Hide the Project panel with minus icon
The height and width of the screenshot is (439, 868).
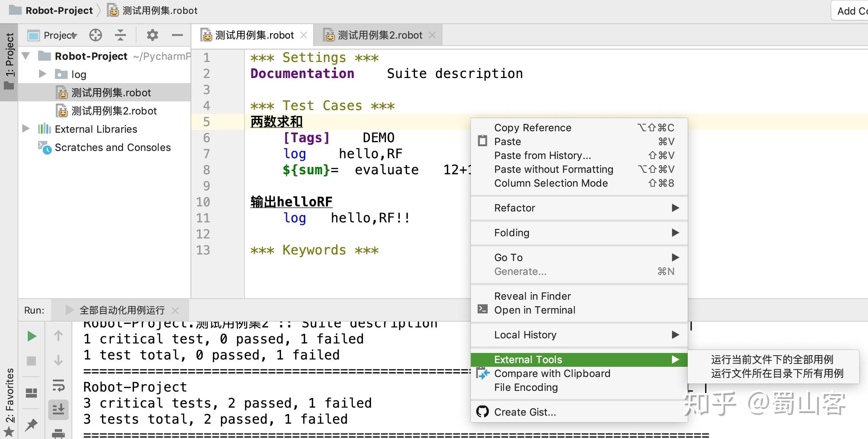[x=177, y=35]
